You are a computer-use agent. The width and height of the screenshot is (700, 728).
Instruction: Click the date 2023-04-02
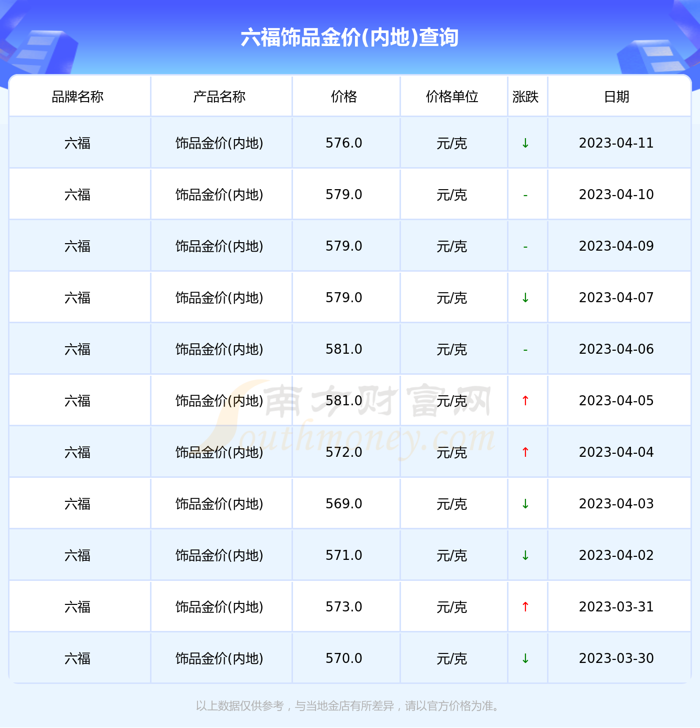616,555
